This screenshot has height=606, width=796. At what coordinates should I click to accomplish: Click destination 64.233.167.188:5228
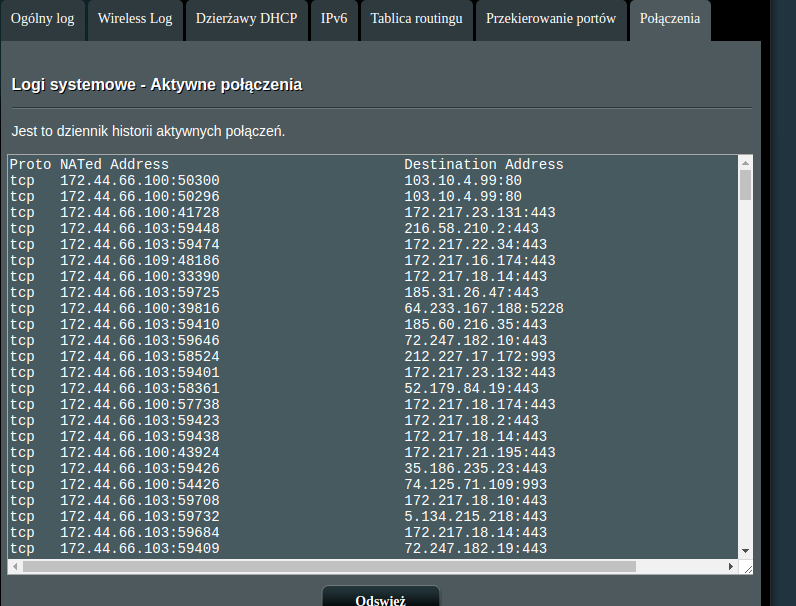(x=484, y=309)
